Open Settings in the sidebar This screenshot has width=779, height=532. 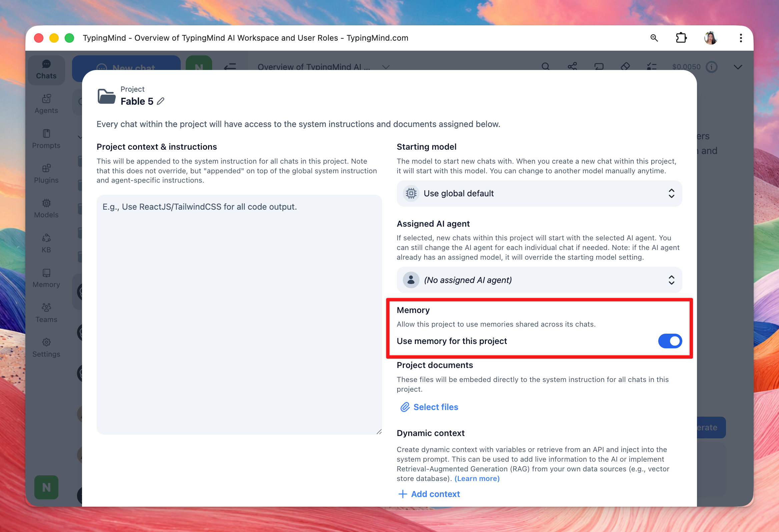46,348
